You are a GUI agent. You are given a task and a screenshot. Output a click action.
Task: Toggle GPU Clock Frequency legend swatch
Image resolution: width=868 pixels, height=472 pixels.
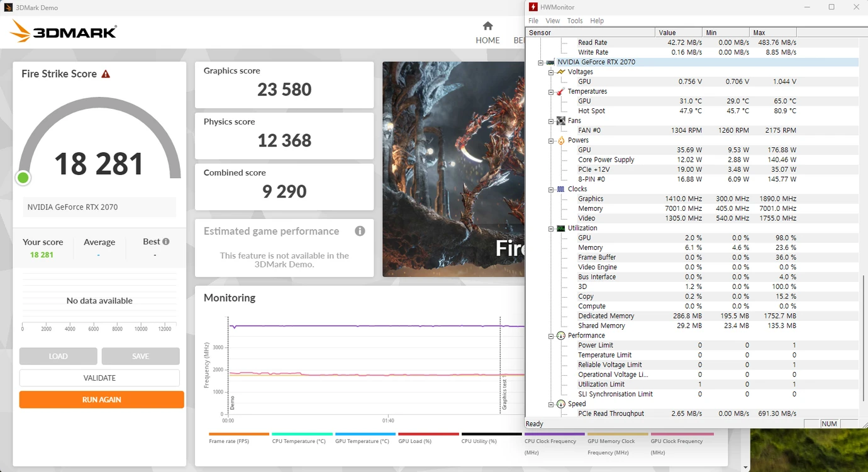point(682,434)
